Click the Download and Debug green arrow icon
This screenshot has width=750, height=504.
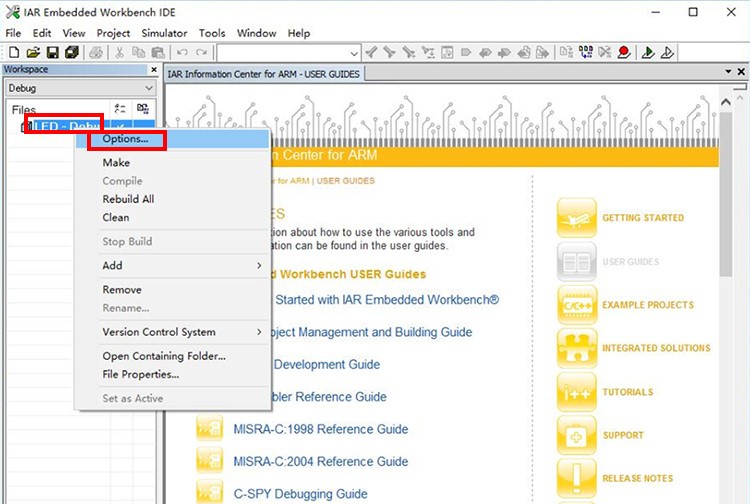648,53
